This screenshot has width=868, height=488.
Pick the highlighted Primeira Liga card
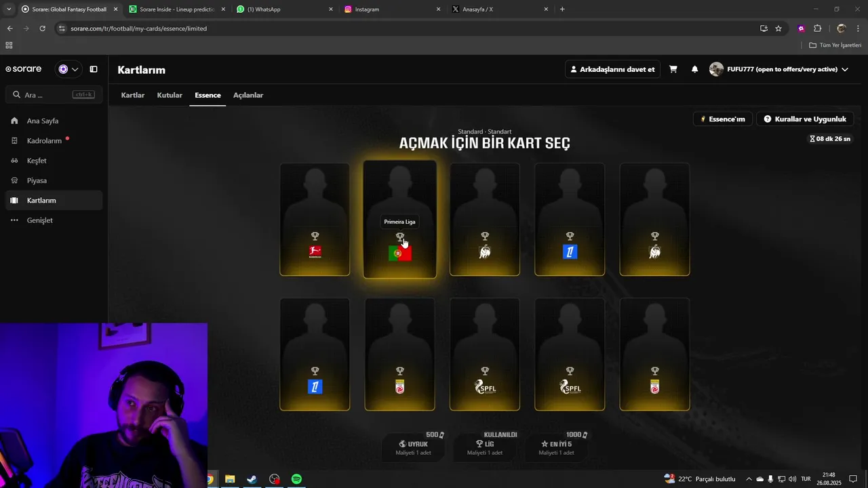coord(399,220)
